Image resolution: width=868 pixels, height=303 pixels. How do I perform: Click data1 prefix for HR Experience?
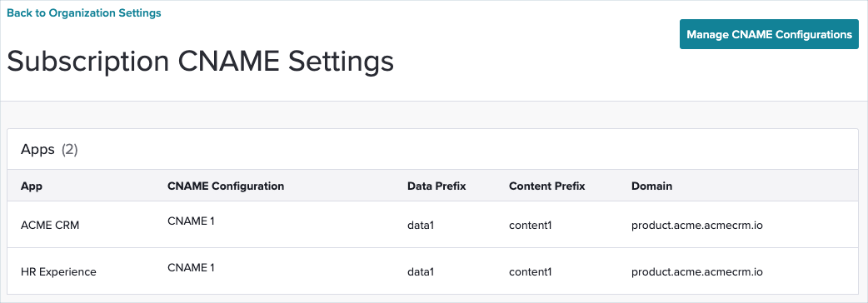[421, 272]
